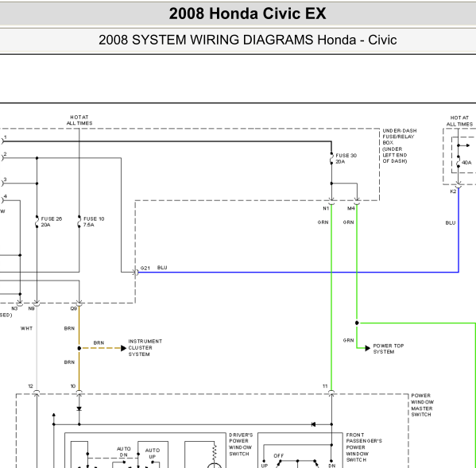
Task: Select the "WHT" wire color label
Action: pyautogui.click(x=26, y=328)
